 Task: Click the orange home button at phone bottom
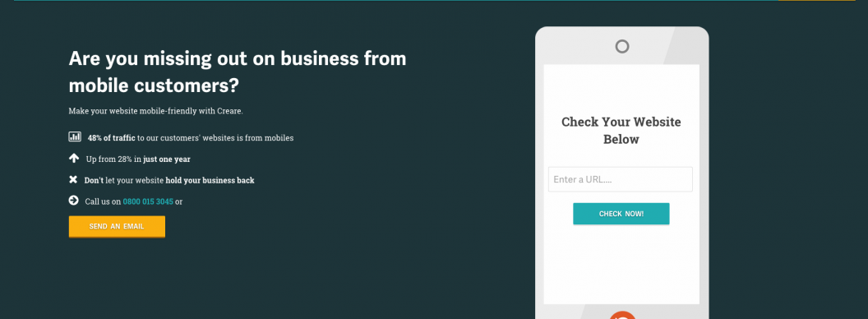tap(622, 315)
